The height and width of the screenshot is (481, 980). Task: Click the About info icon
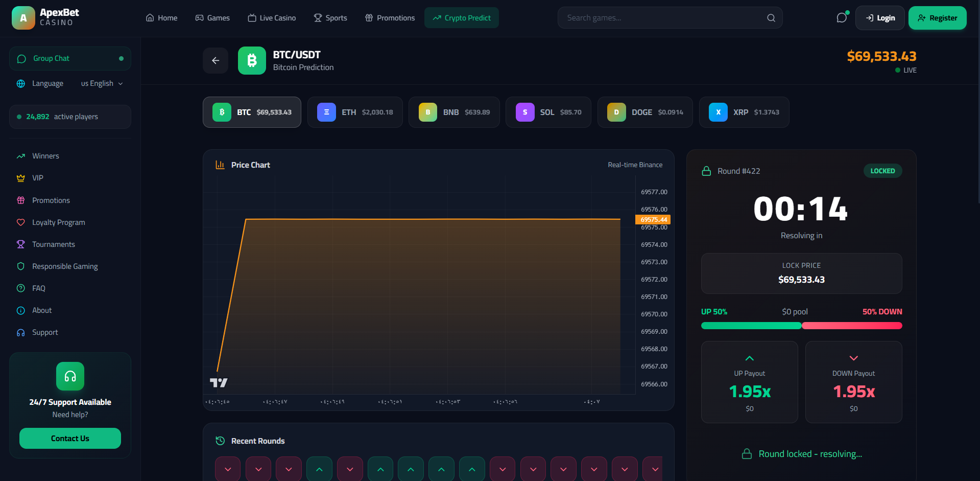click(21, 310)
